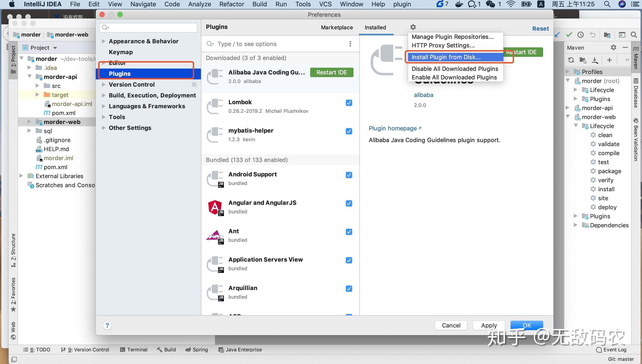The image size is (642, 364).
Task: Click the Maven download sources icon
Action: (x=595, y=60)
